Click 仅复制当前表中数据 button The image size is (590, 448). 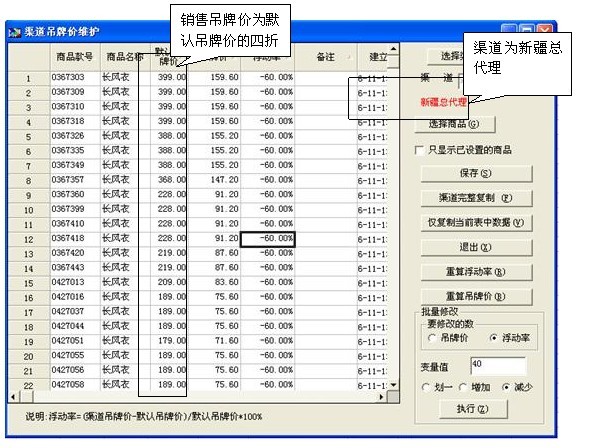[476, 223]
